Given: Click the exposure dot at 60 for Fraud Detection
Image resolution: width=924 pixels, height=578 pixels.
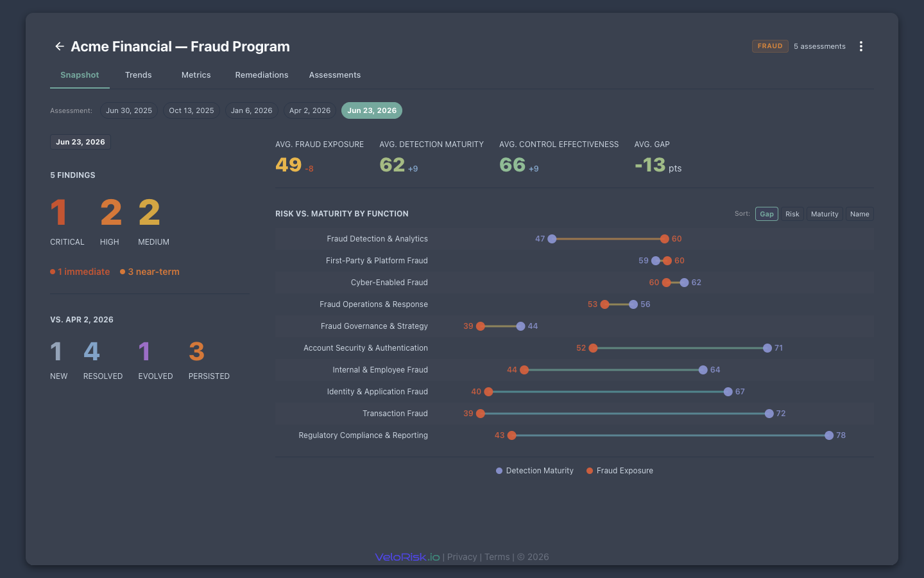Looking at the screenshot, I should [x=665, y=239].
